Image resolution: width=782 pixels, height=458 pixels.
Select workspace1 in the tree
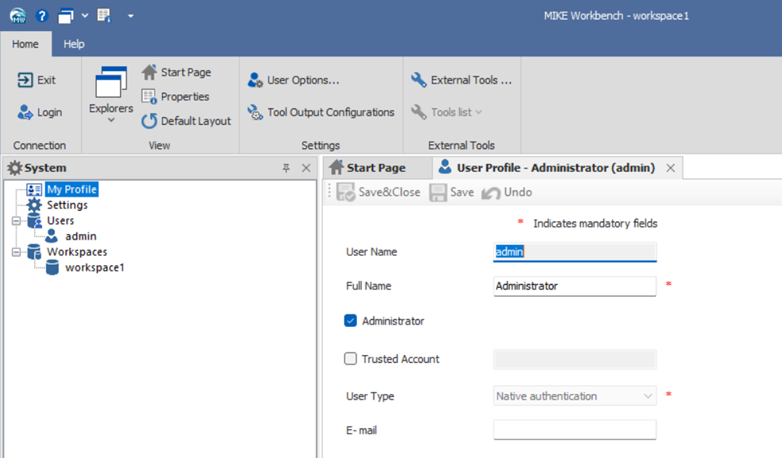click(x=95, y=267)
